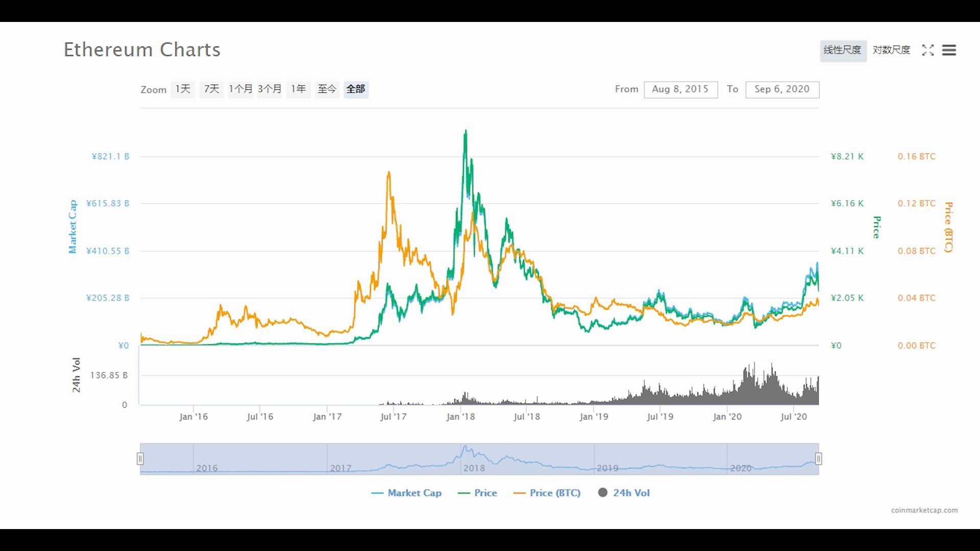Click Jul '20 x-axis label
This screenshot has width=980, height=551.
794,417
